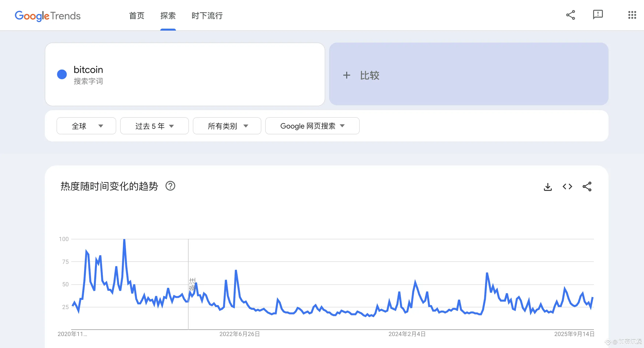
Task: Click the note marker on chart line
Action: 192,284
